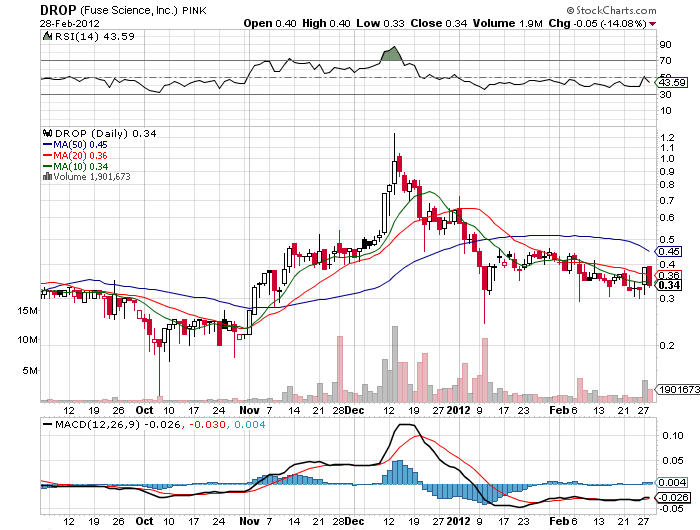Click the 'MA(50) 0.45' legend entry
This screenshot has width=700, height=530.
click(x=75, y=145)
